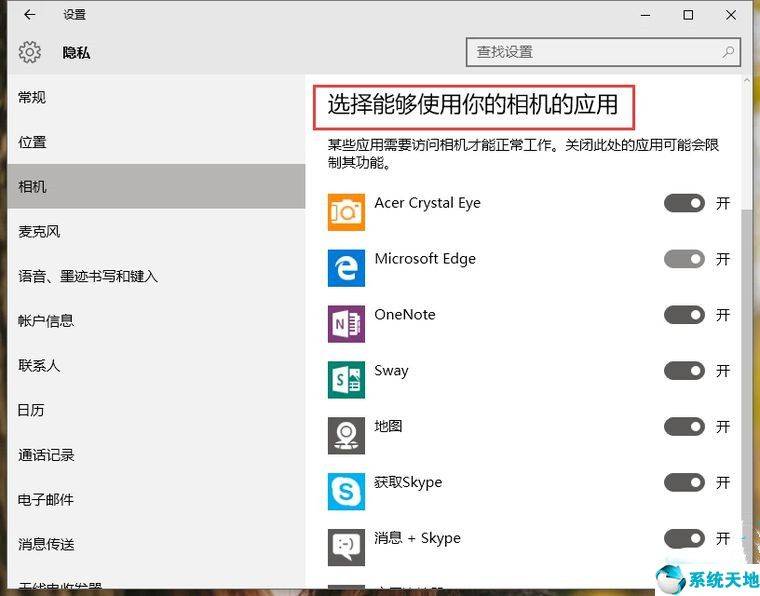The height and width of the screenshot is (596, 760).
Task: Click the Microsoft Edge app icon
Action: coord(346,268)
